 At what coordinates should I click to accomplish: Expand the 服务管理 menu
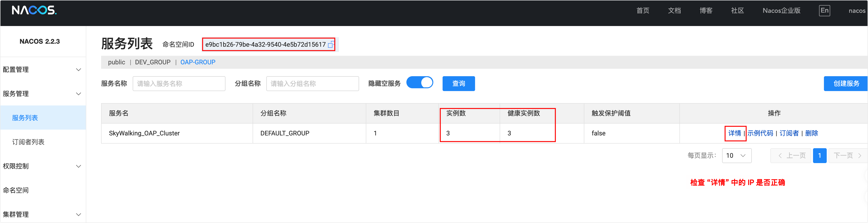[43, 94]
